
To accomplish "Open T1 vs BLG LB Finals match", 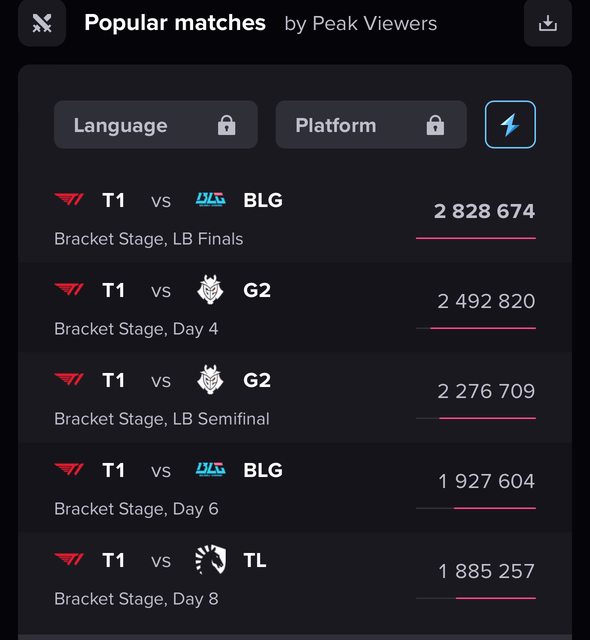I will (x=295, y=219).
